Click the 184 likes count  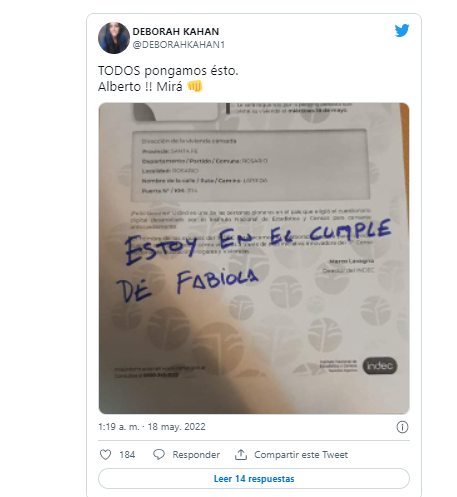[x=127, y=455]
